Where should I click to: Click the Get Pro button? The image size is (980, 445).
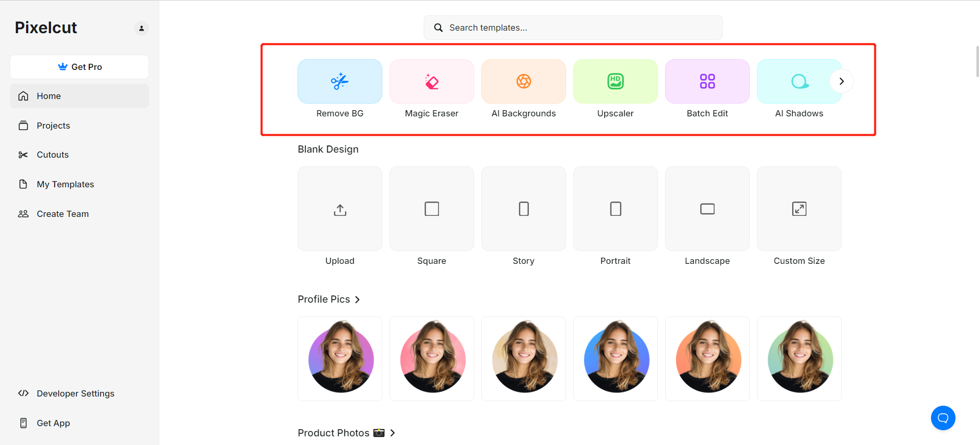tap(80, 67)
